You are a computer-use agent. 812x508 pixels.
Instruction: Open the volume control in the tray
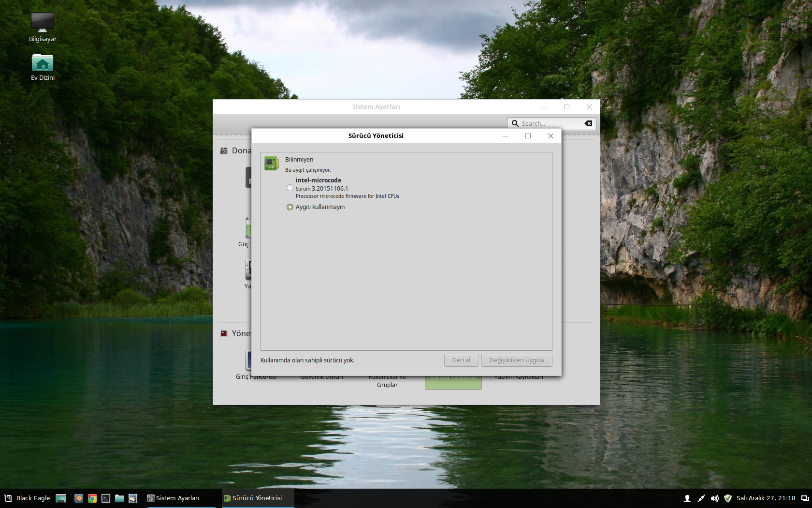pos(714,498)
